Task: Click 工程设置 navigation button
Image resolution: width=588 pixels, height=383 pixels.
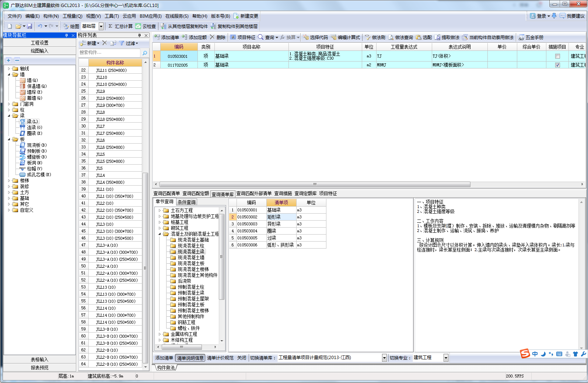Action: 39,43
